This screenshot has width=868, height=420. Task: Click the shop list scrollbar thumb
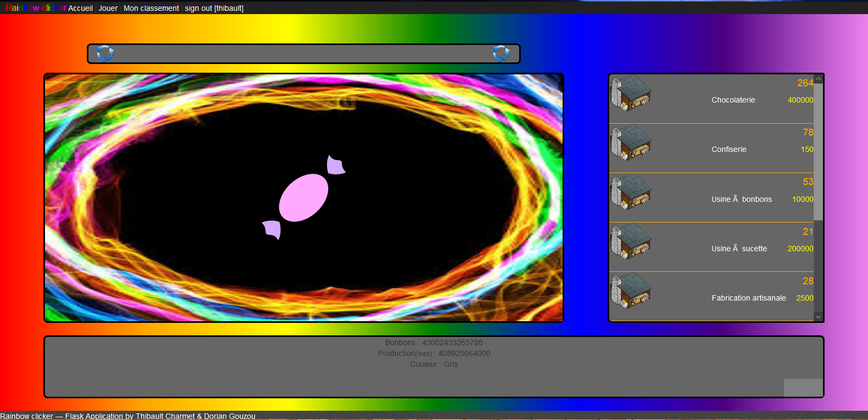coord(819,152)
